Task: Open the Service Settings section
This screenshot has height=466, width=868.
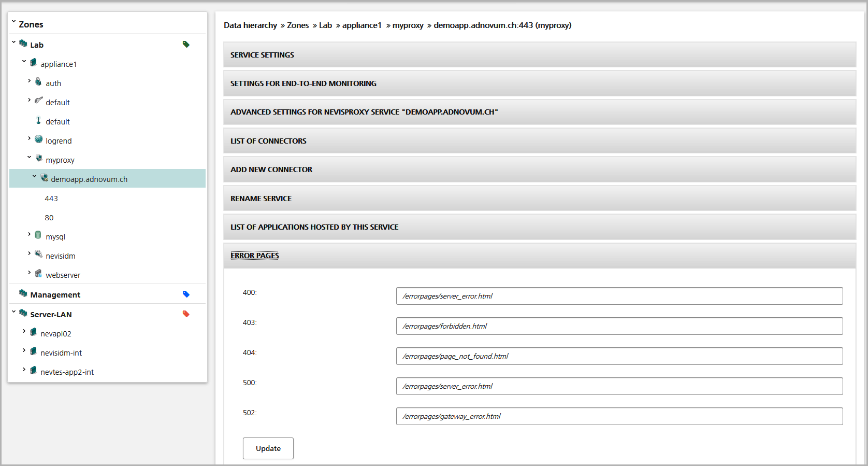Action: pyautogui.click(x=540, y=55)
